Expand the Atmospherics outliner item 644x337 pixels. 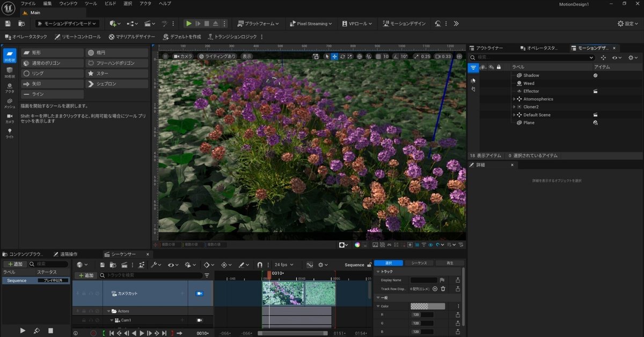[514, 99]
